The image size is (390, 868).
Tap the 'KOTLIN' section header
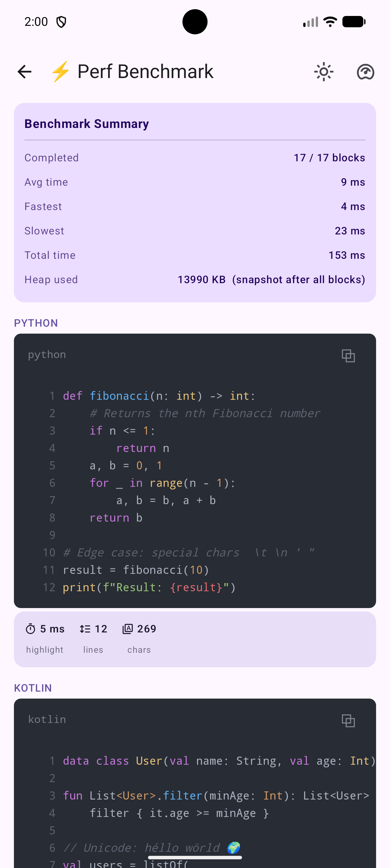33,688
